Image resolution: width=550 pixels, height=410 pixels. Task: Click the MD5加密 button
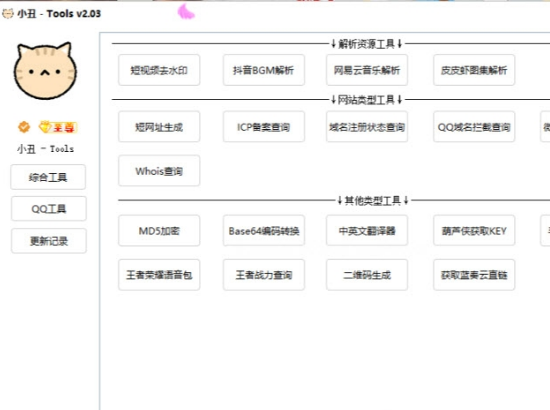tap(159, 230)
